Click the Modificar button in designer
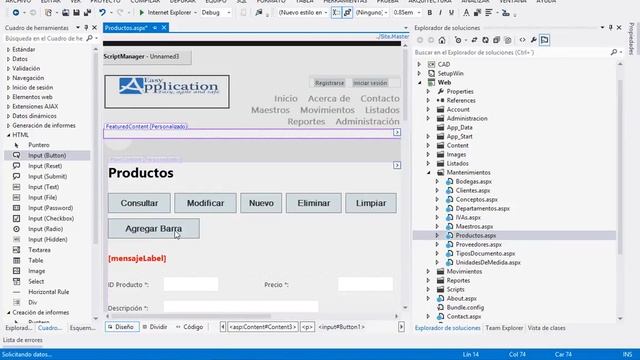640x360 pixels. pos(205,203)
